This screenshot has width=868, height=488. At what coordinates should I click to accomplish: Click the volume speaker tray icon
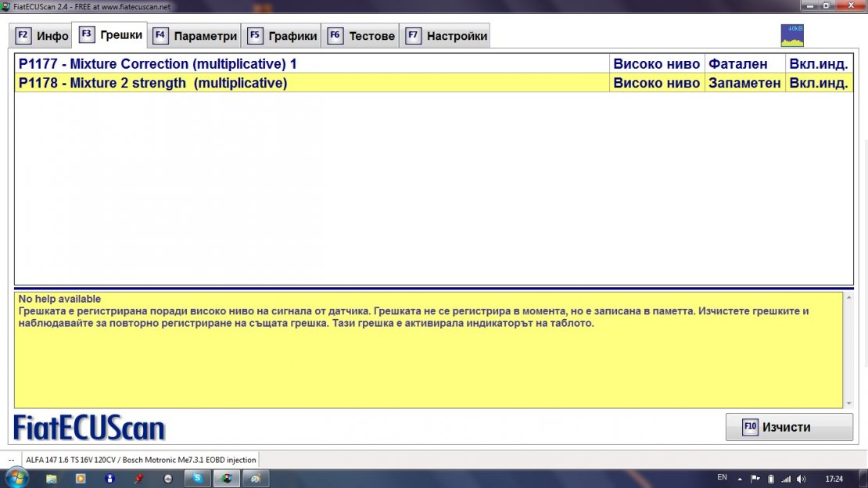[x=801, y=479]
